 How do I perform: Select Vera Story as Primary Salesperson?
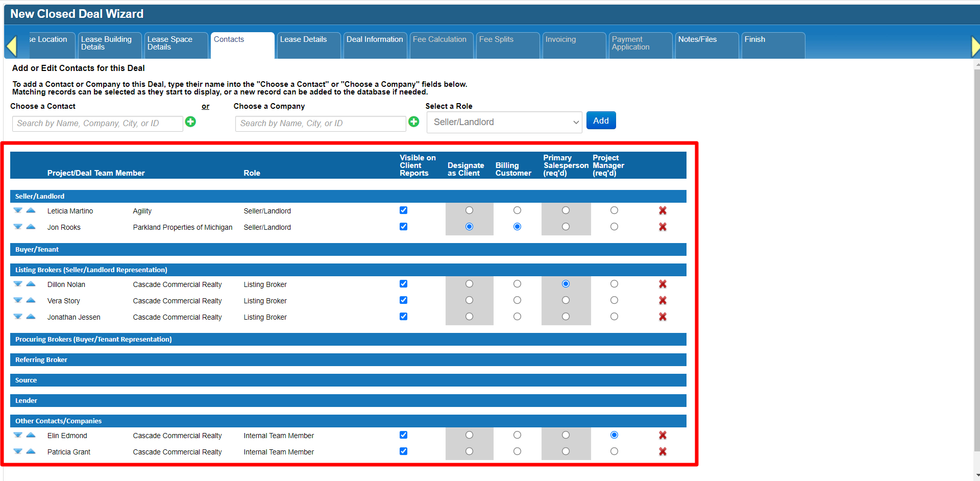click(x=566, y=300)
